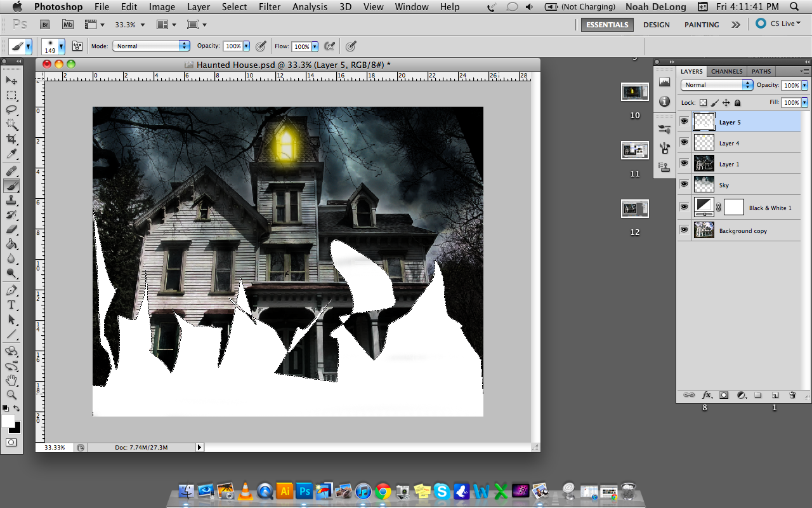
Task: Select the Paint Bucket tool
Action: click(x=11, y=244)
